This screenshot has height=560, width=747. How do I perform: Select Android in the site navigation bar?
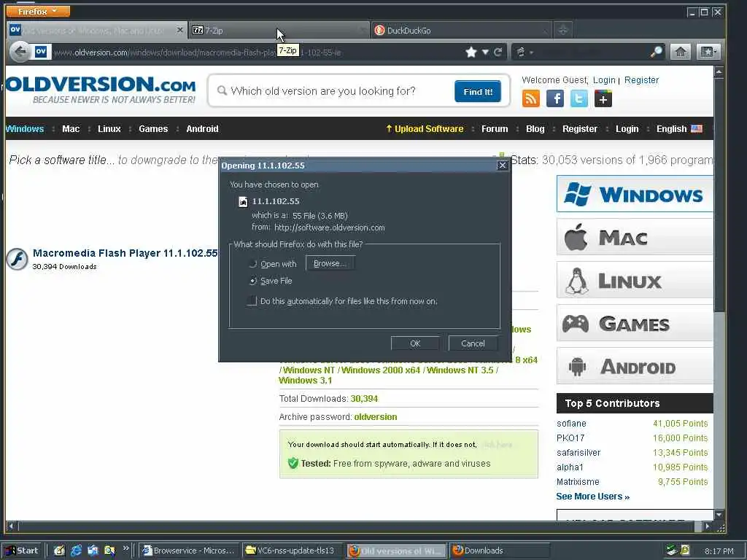click(202, 128)
